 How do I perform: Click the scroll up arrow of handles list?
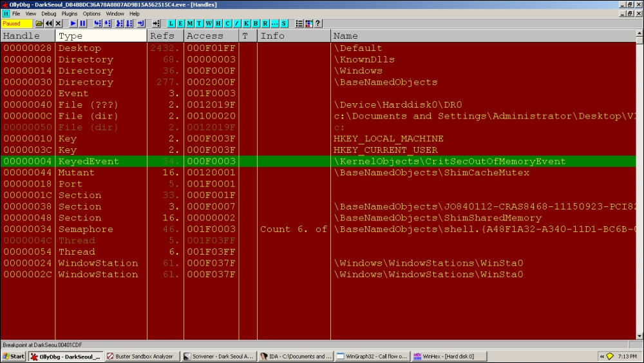tap(639, 34)
